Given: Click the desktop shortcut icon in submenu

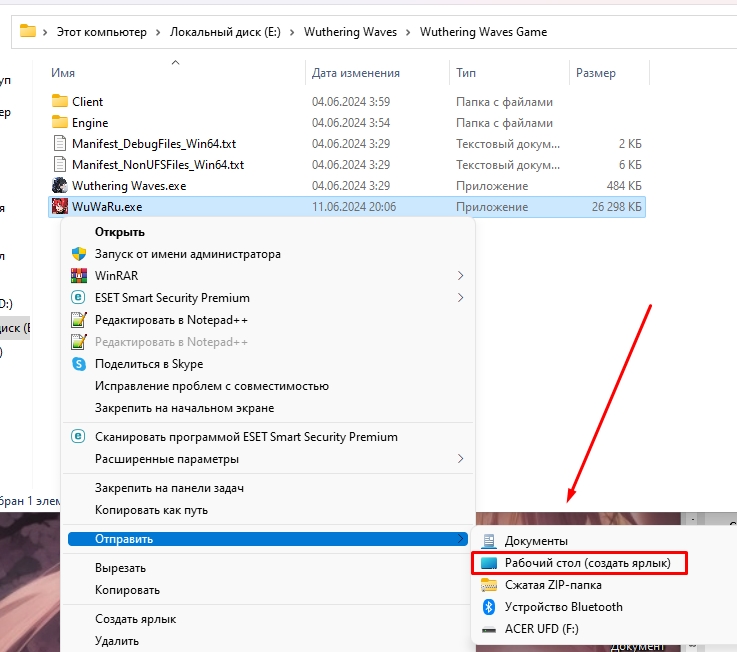Looking at the screenshot, I should pos(489,563).
